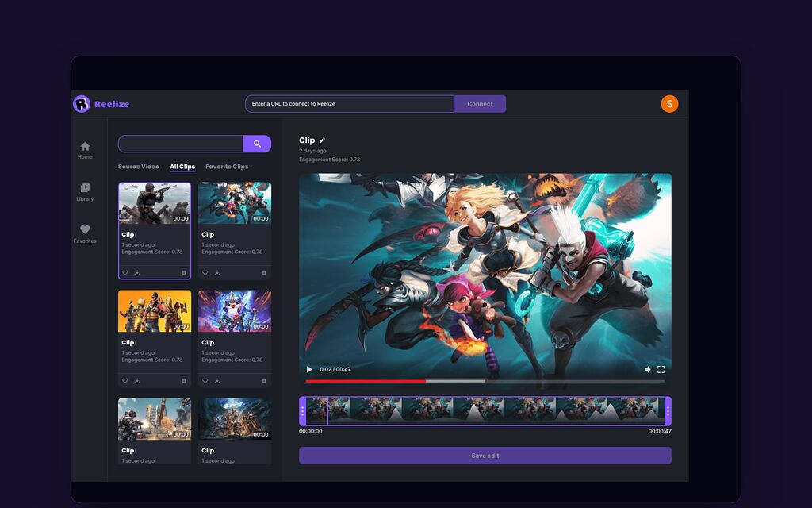
Task: Click the right trim handle of timeline
Action: pos(668,411)
